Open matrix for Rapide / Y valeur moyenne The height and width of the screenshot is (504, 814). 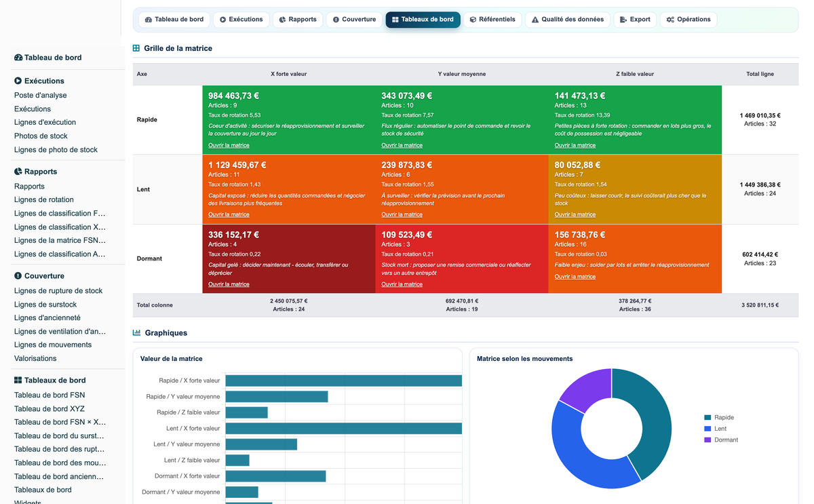click(402, 145)
